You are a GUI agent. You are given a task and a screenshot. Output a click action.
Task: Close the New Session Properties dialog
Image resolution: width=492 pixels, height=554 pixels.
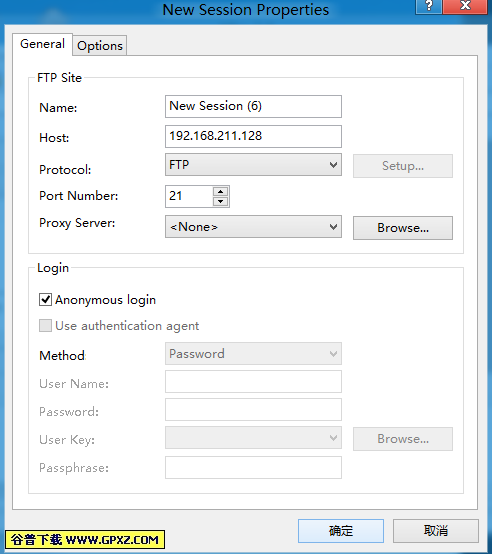click(466, 6)
